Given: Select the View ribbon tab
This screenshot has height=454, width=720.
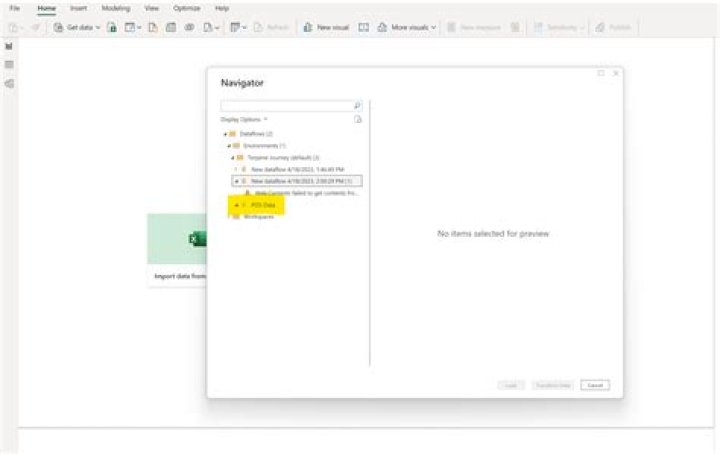Looking at the screenshot, I should [152, 8].
